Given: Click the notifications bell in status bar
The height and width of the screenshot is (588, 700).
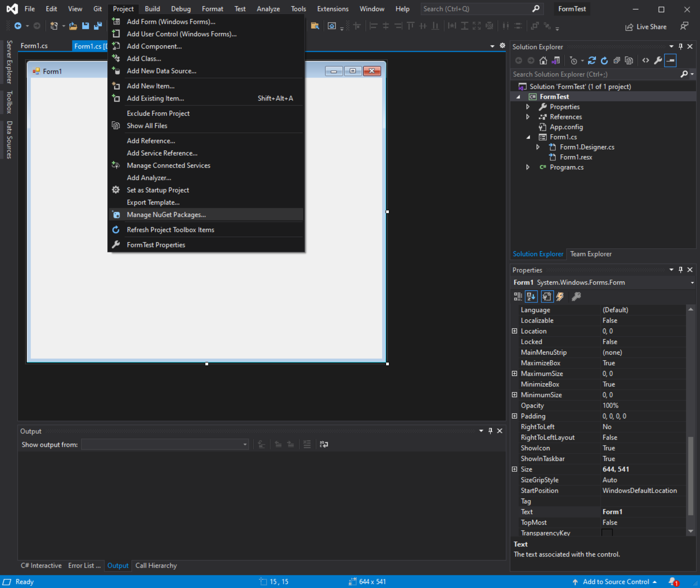Looking at the screenshot, I should (x=674, y=582).
